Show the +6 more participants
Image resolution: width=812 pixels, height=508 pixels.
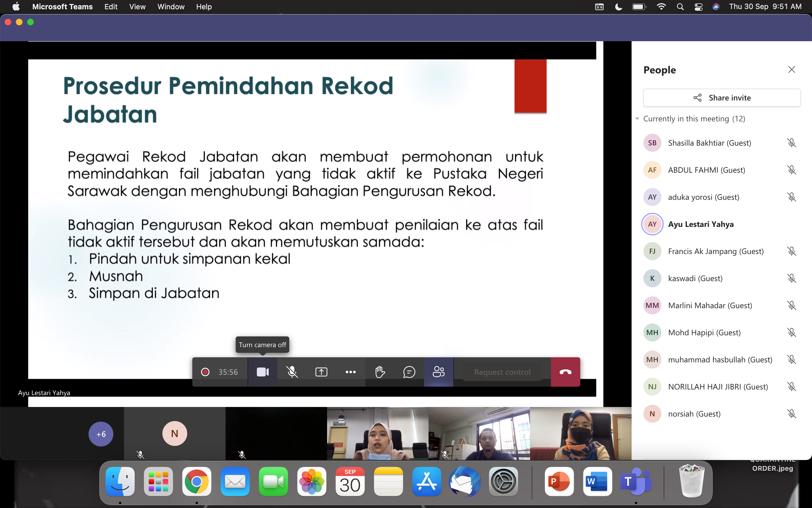pyautogui.click(x=101, y=434)
